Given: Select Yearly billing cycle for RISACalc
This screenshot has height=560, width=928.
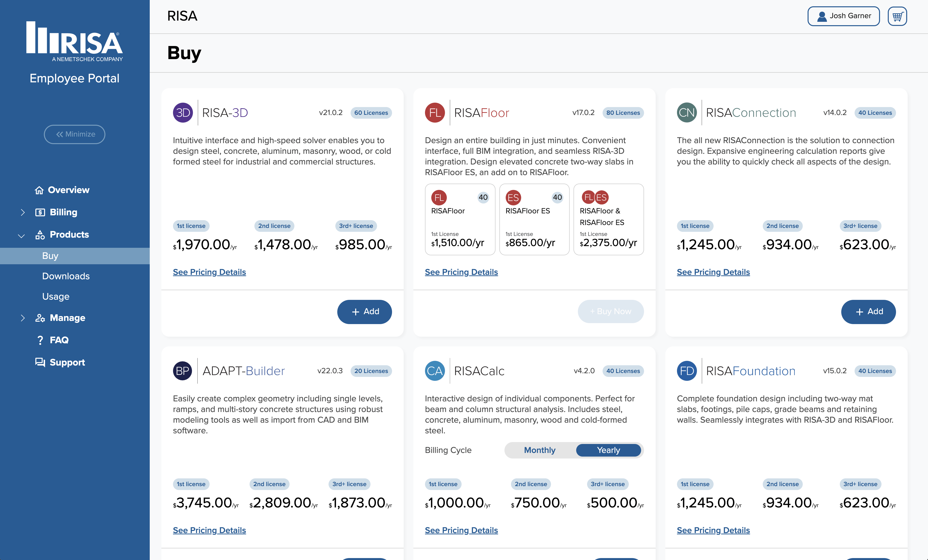Looking at the screenshot, I should point(608,450).
